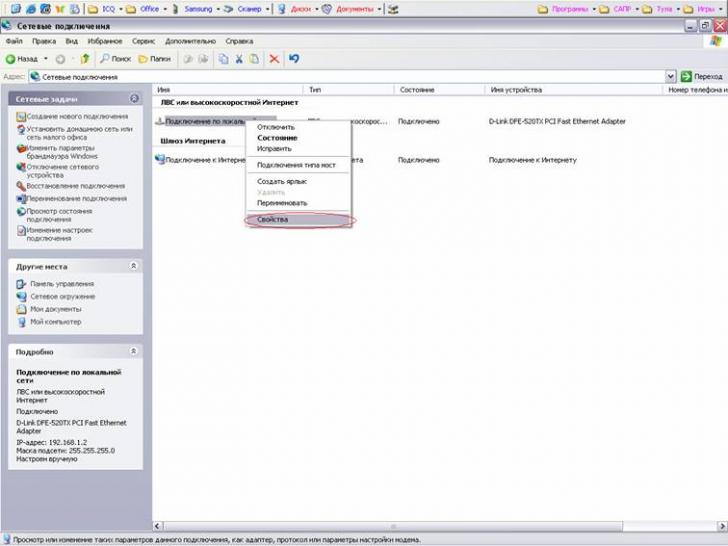
Task: Open the 'Сервис' menu in menu bar
Action: [x=143, y=41]
